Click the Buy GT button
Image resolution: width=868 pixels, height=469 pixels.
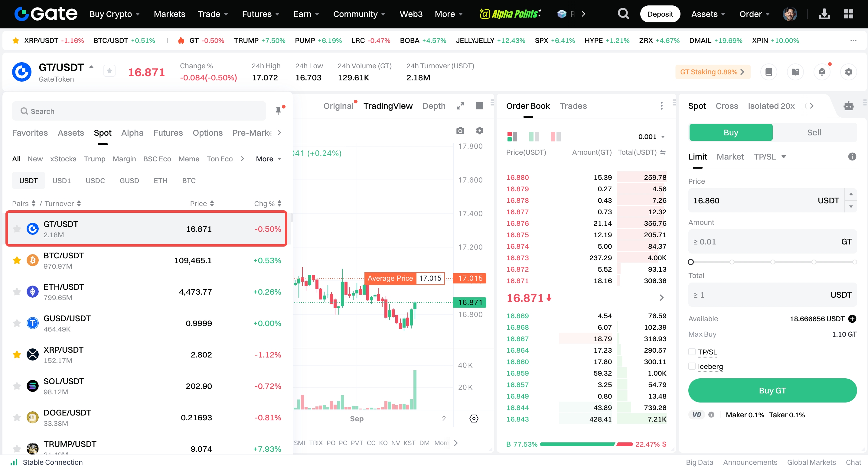click(x=772, y=390)
